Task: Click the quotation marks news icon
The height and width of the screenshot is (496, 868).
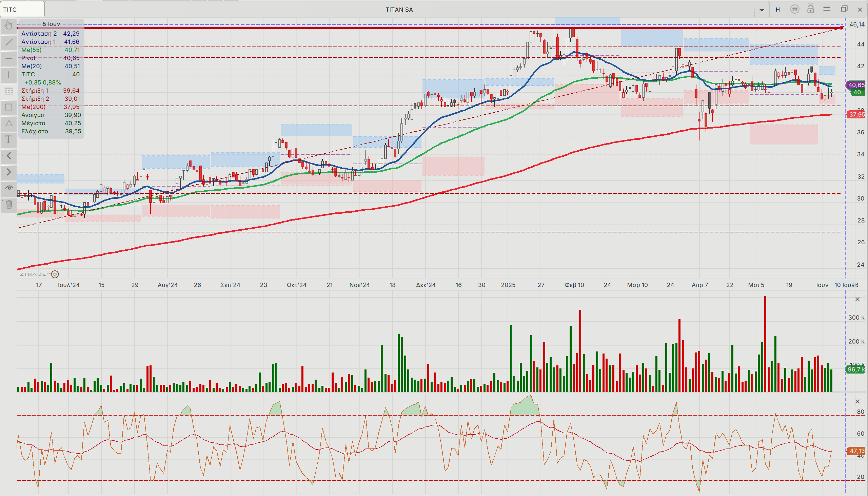Action: 795,9
